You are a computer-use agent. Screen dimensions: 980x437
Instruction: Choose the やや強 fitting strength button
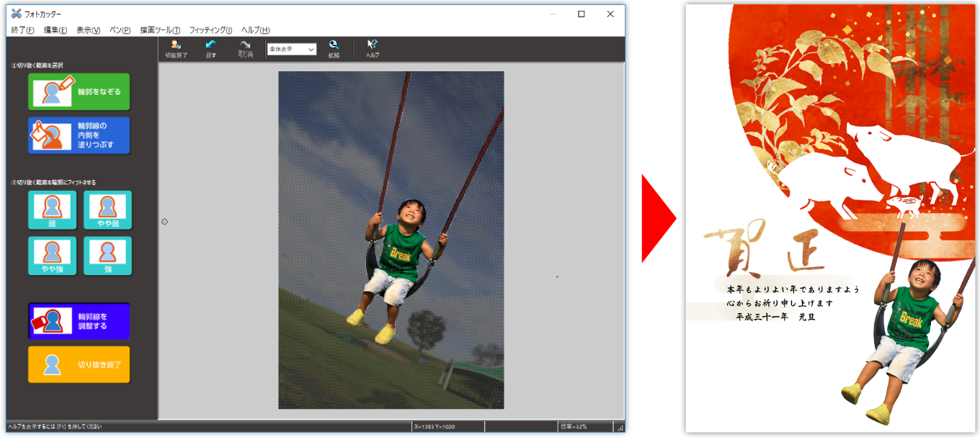(52, 256)
